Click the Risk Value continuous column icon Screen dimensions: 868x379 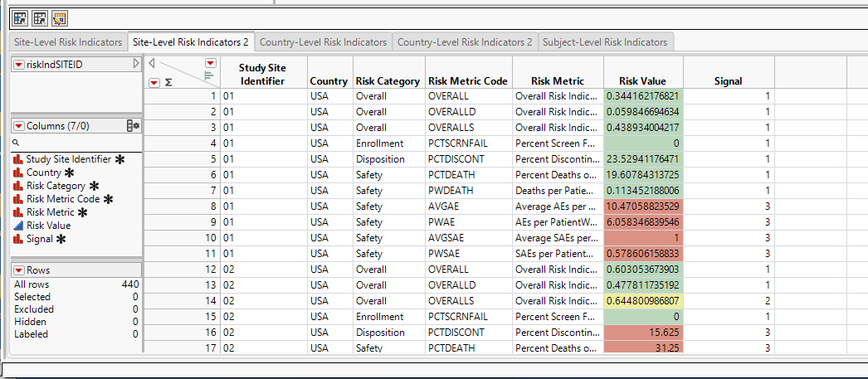[x=17, y=226]
